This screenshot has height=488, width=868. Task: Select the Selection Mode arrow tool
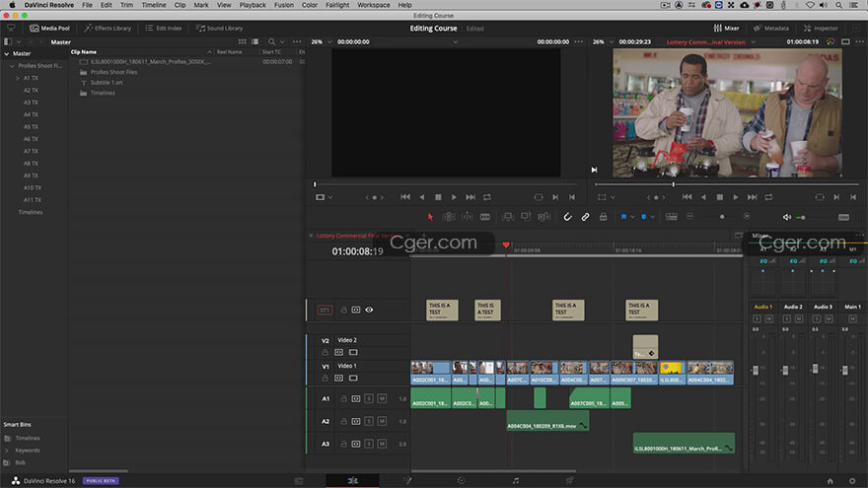tap(430, 217)
